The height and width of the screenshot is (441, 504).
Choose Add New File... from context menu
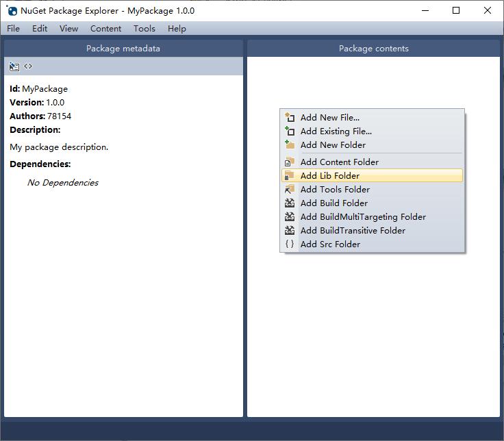click(x=373, y=117)
